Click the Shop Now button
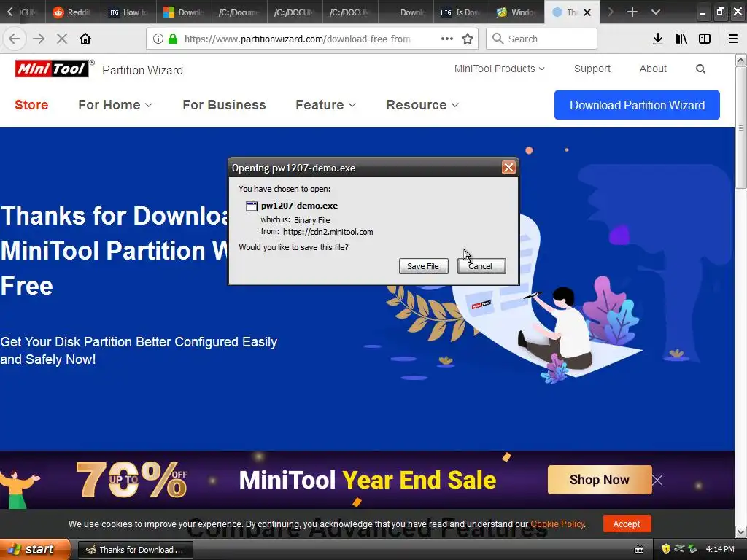 click(x=600, y=480)
